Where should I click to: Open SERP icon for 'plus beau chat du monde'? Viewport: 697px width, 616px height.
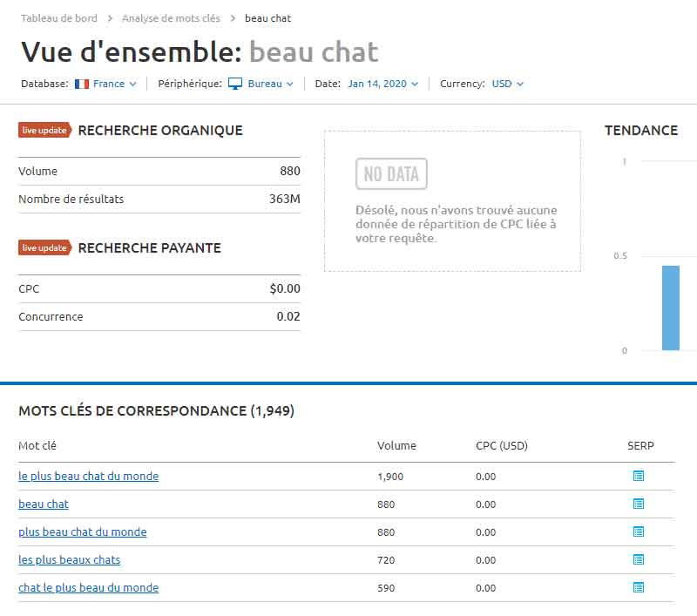point(639,531)
